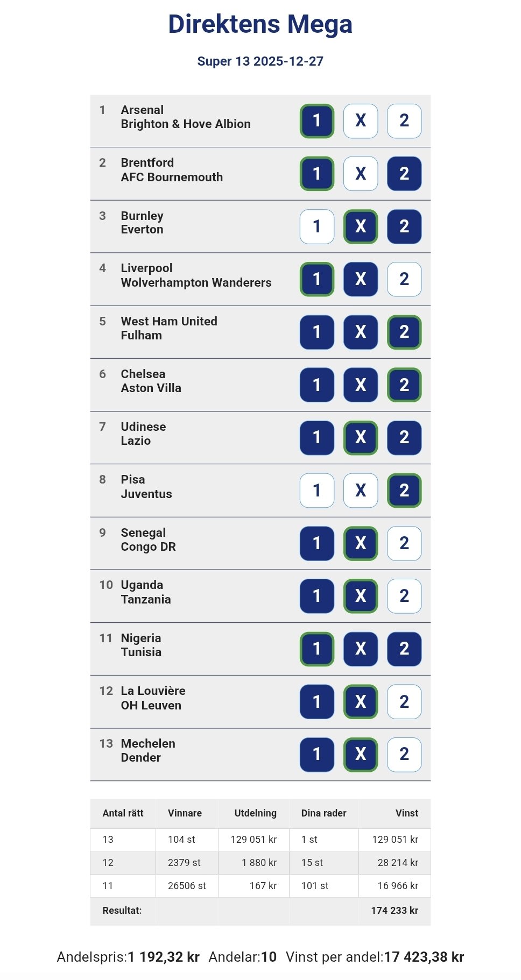The width and height of the screenshot is (521, 980).
Task: Toggle 2 pick for Pisa vs Juventus
Action: pos(404,490)
